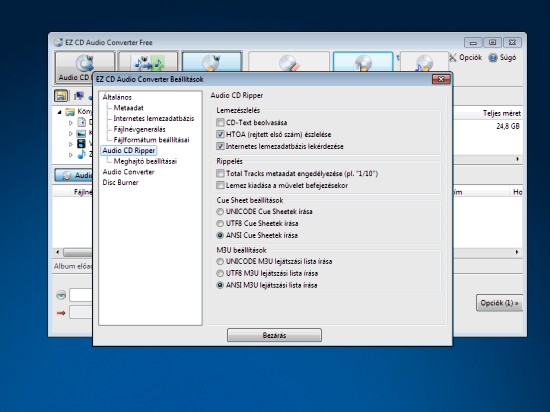Open the Audio Converter toolbar mode with music notes
This screenshot has height=412, width=550.
(148, 62)
